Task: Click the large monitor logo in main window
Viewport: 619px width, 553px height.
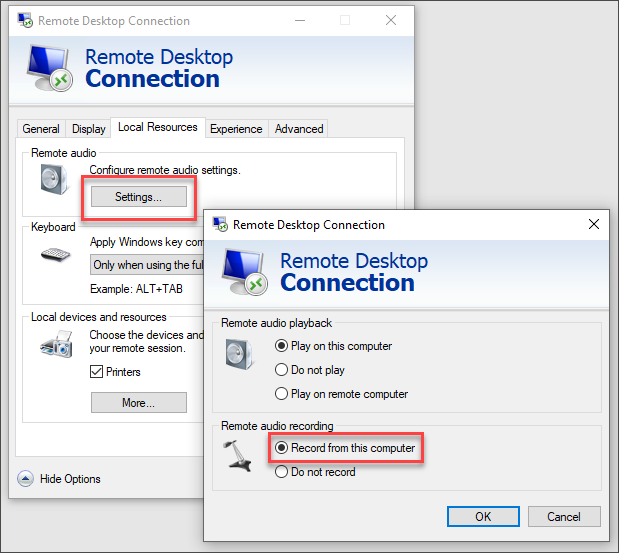Action: point(50,68)
